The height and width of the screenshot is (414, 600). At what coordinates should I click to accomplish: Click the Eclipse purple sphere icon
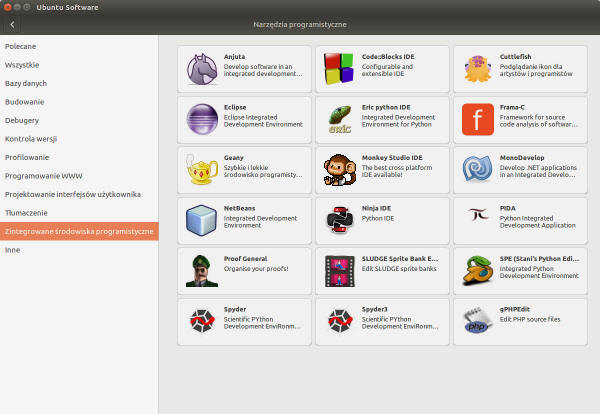[203, 119]
